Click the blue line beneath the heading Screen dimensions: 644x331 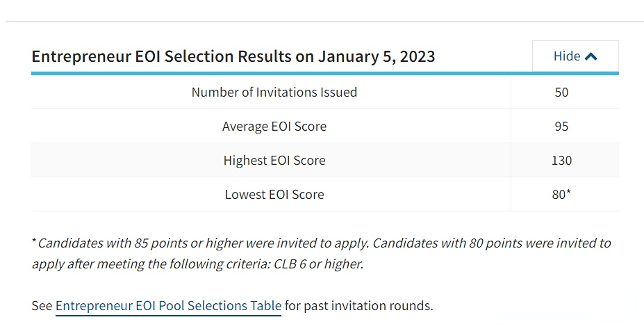click(324, 73)
